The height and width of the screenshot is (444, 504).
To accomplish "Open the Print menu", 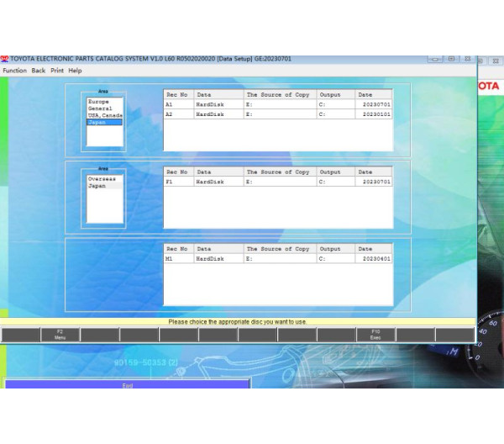I will coord(57,71).
